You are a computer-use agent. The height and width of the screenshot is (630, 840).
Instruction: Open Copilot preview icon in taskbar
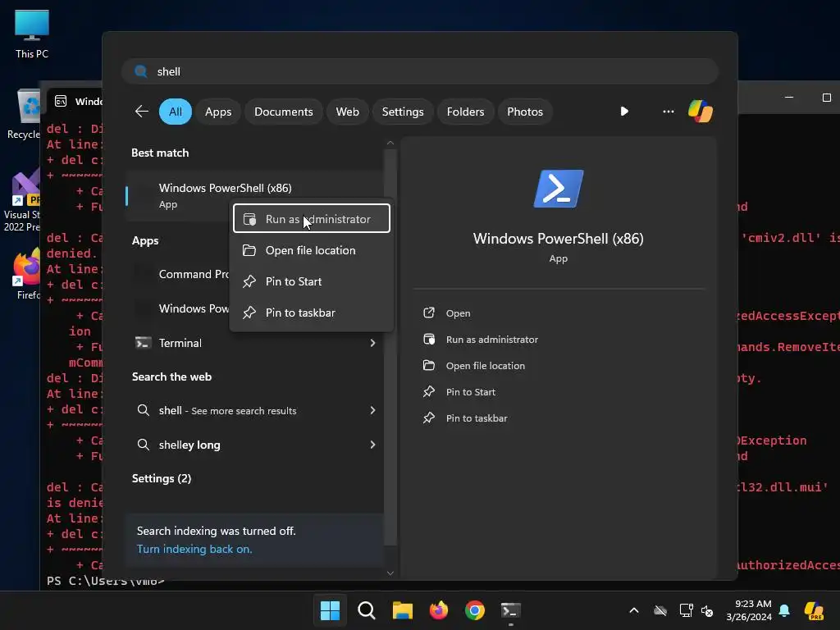click(814, 610)
